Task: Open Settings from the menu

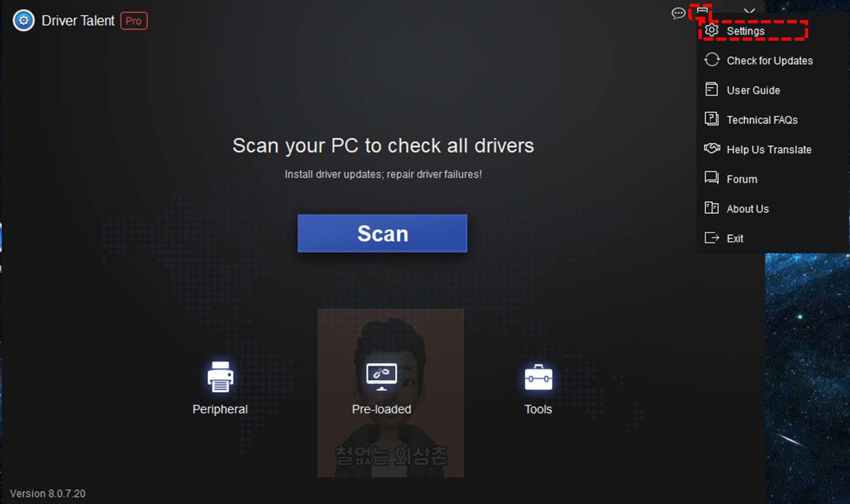Action: (x=773, y=31)
